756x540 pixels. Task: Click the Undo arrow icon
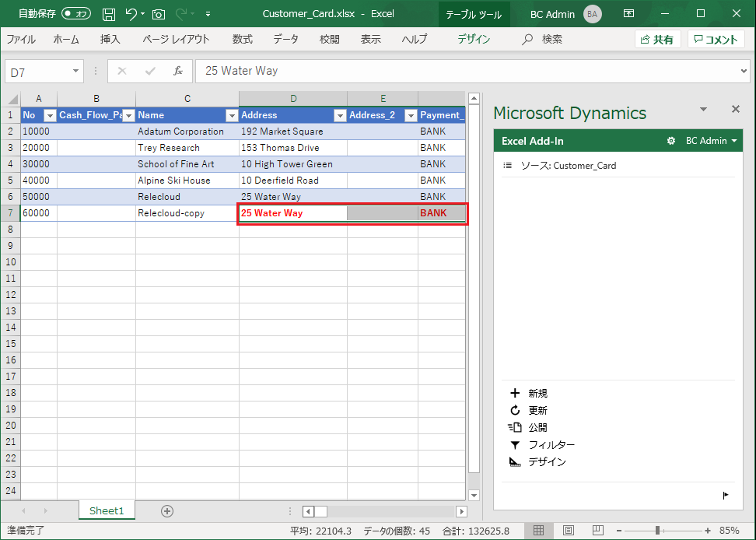[x=131, y=14]
